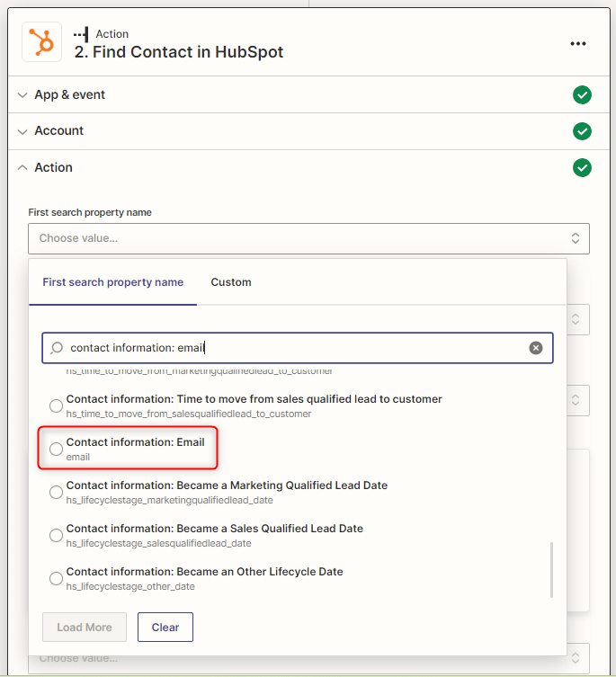
Task: Select Became a Marketing Qualified Lead Date
Action: pos(56,492)
